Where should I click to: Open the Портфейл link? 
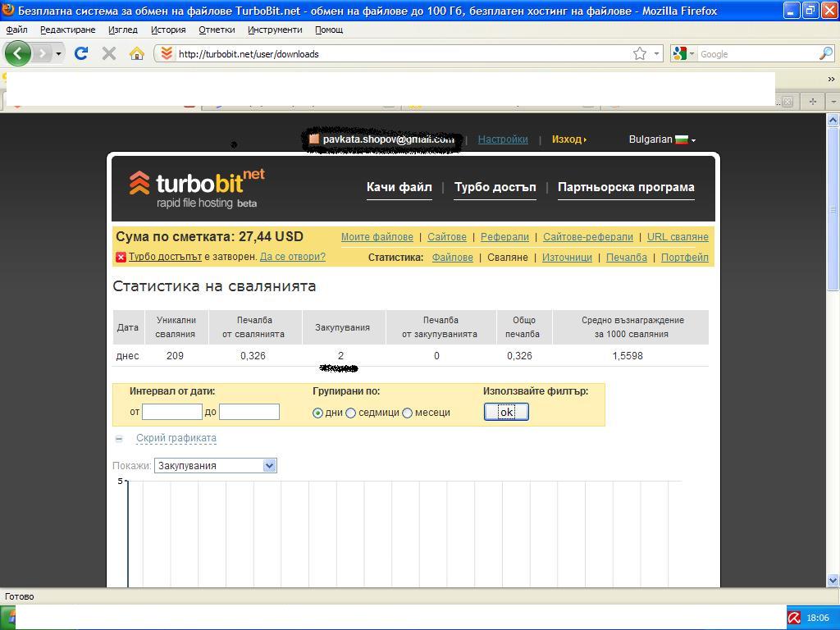(x=685, y=257)
